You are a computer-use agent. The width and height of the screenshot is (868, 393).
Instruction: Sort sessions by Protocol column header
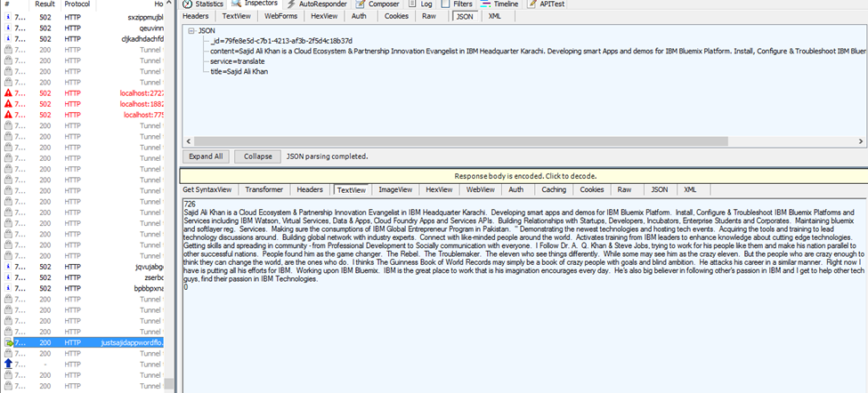click(x=77, y=4)
